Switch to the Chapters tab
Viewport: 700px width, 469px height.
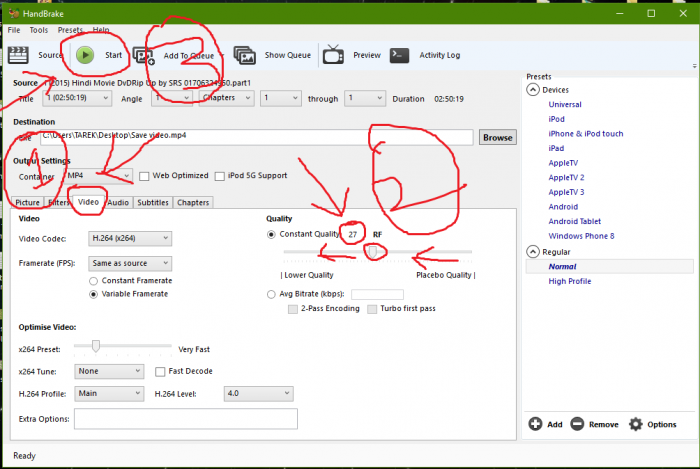[193, 203]
